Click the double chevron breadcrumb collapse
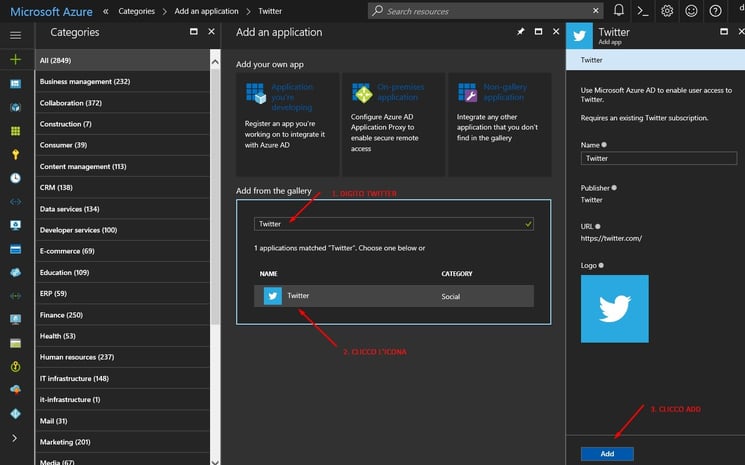745x465 pixels. click(106, 11)
